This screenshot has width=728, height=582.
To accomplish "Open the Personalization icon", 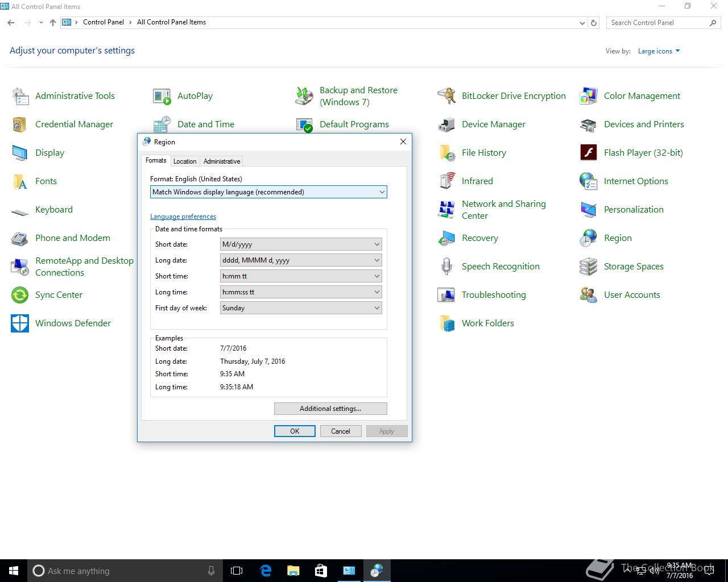I will click(x=589, y=210).
